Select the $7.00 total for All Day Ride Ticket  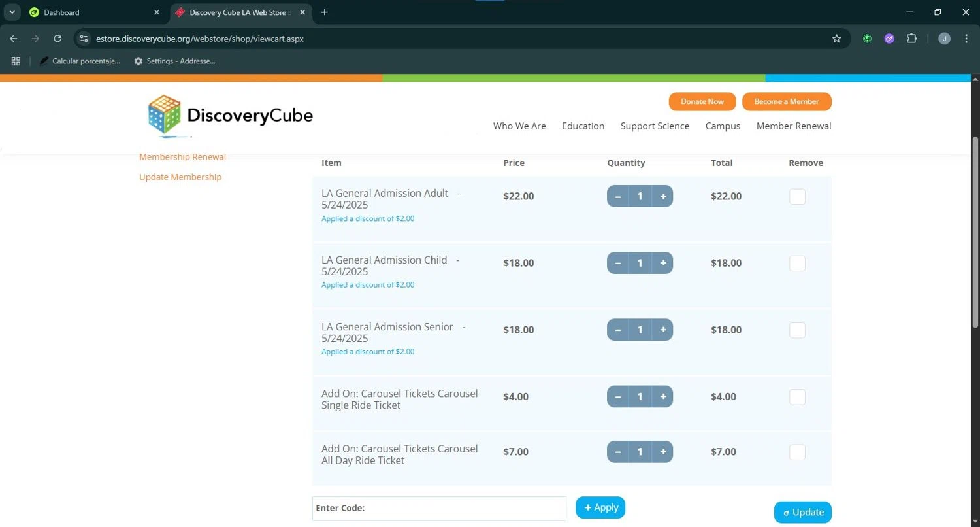point(723,452)
